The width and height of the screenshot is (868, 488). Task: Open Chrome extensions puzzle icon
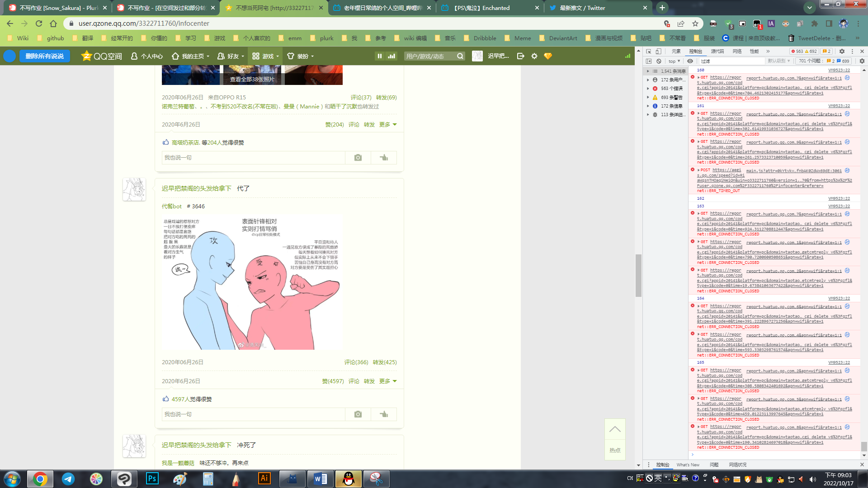point(815,23)
